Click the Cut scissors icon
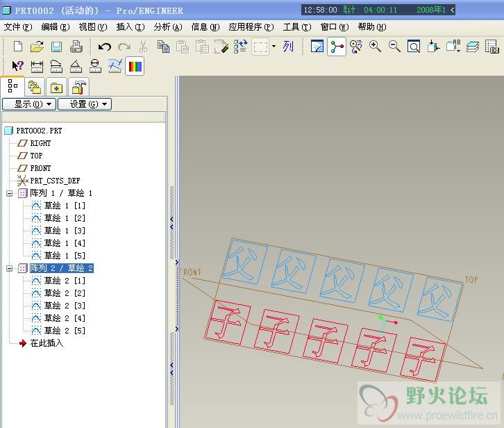This screenshot has width=504, height=428. point(144,47)
